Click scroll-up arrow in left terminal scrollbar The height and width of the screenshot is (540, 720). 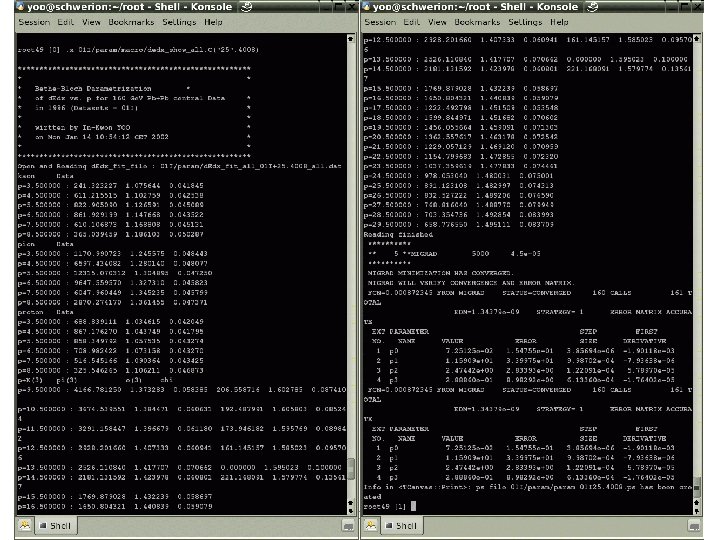pyautogui.click(x=351, y=39)
